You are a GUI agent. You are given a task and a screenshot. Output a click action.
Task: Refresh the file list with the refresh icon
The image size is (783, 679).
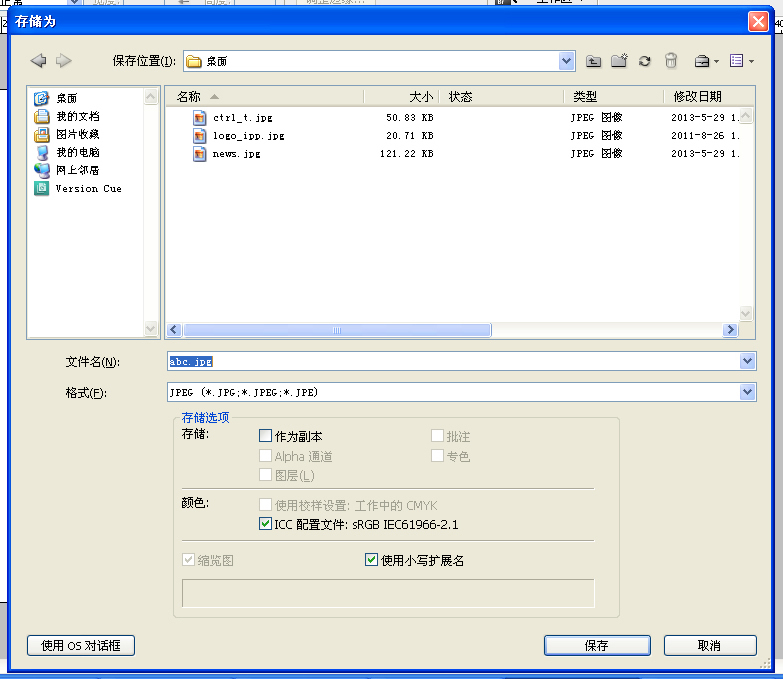pos(645,61)
